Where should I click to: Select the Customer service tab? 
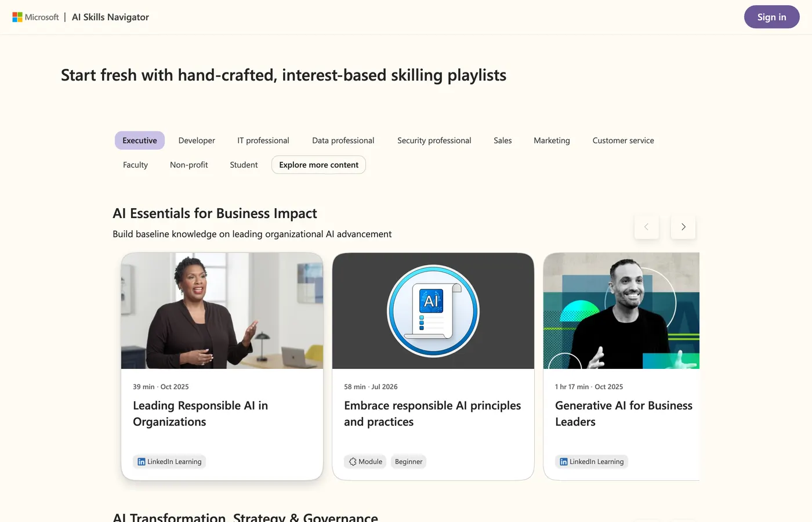(x=623, y=140)
